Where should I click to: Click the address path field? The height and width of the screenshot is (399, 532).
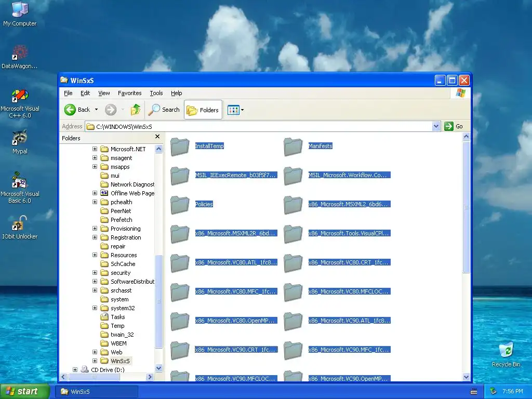point(259,127)
